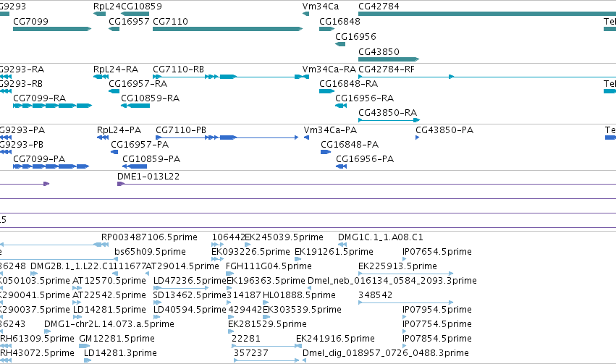Open the CG16848-RA transcript label
The width and height of the screenshot is (616, 364).
[349, 84]
